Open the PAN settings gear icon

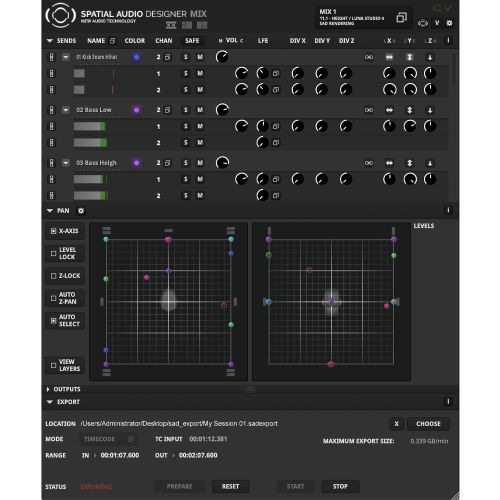(81, 211)
